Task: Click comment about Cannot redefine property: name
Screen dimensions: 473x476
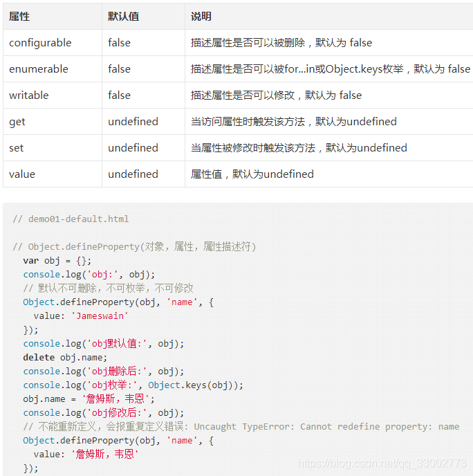Action: pos(241,426)
